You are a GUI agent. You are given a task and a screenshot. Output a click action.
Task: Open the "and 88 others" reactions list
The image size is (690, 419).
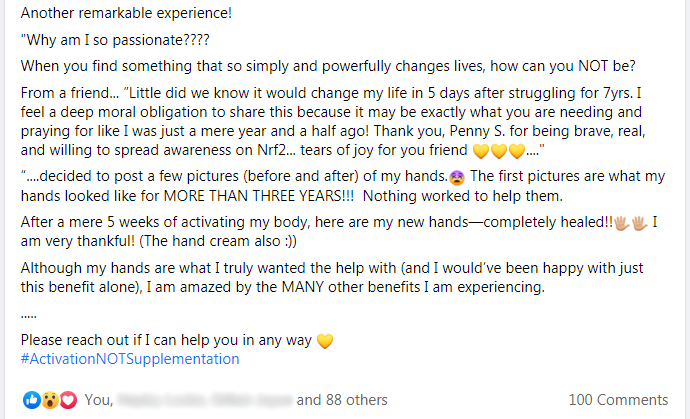tap(342, 400)
